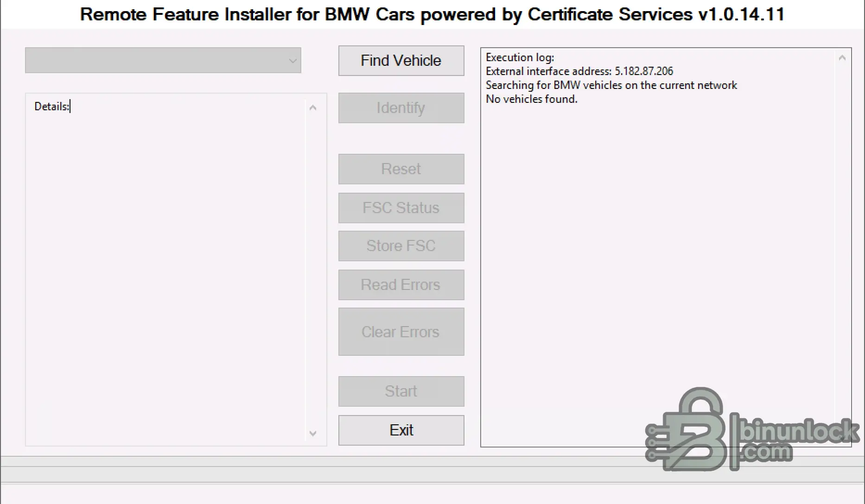The width and height of the screenshot is (865, 504).
Task: Click the Store FSC button
Action: click(x=401, y=246)
